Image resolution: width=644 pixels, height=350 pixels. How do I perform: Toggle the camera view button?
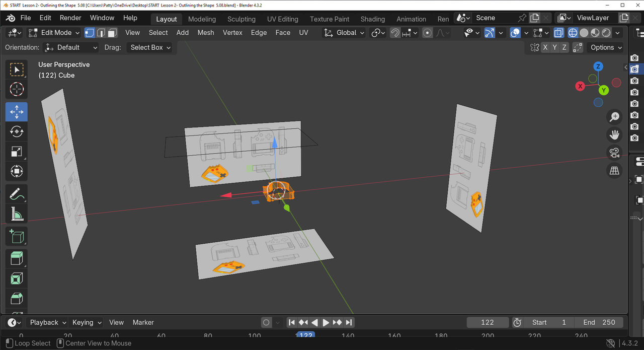pos(614,153)
